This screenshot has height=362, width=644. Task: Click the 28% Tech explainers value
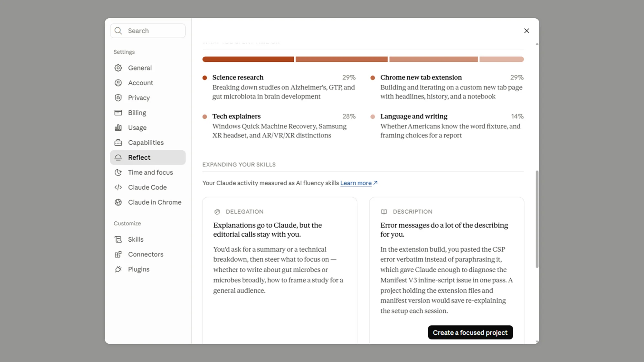click(349, 116)
